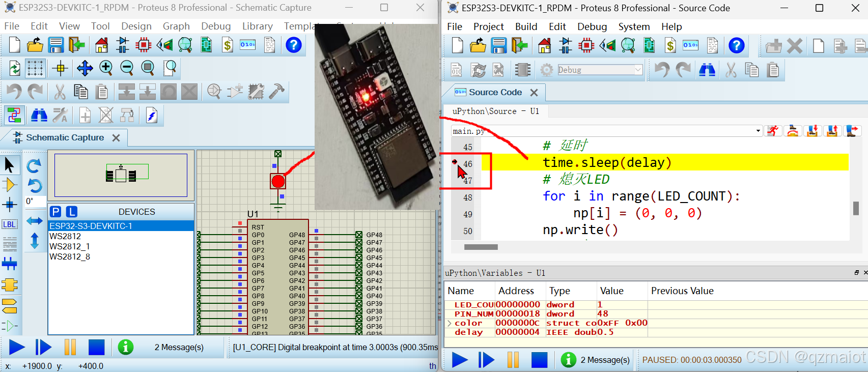Click Y-Mirror vertical flip icon
Image resolution: width=868 pixels, height=372 pixels.
[x=34, y=240]
